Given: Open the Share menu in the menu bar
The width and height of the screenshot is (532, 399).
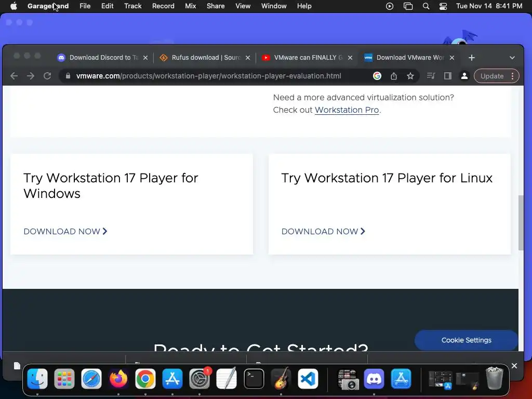Looking at the screenshot, I should coord(216,6).
